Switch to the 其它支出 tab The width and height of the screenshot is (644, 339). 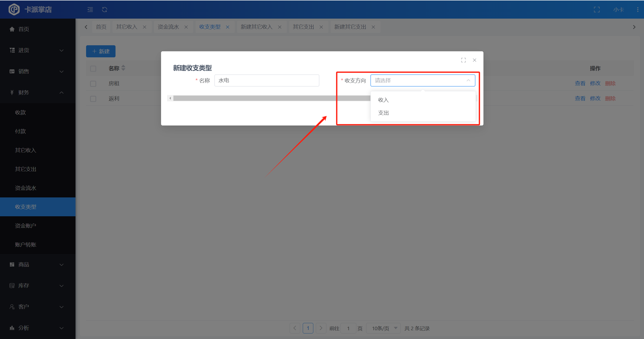pyautogui.click(x=303, y=27)
